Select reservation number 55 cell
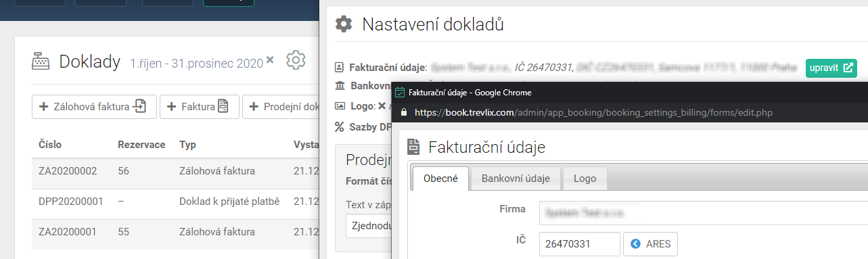The width and height of the screenshot is (868, 259). click(x=123, y=232)
